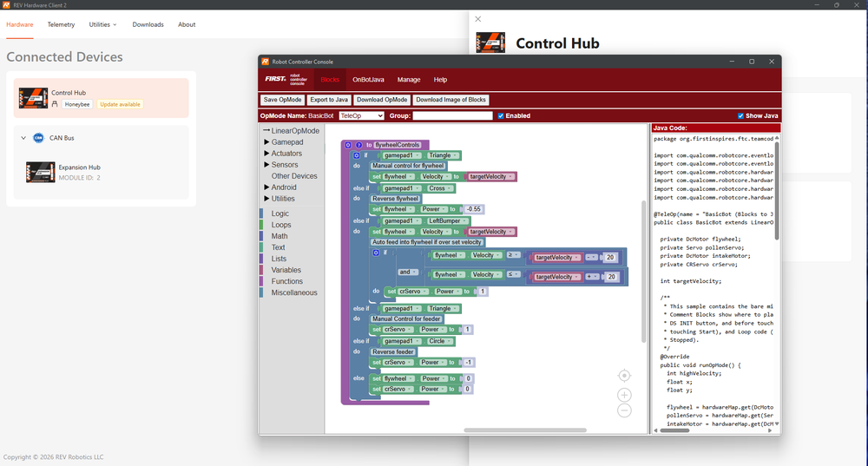
Task: Open the Downloads tab
Action: [148, 24]
